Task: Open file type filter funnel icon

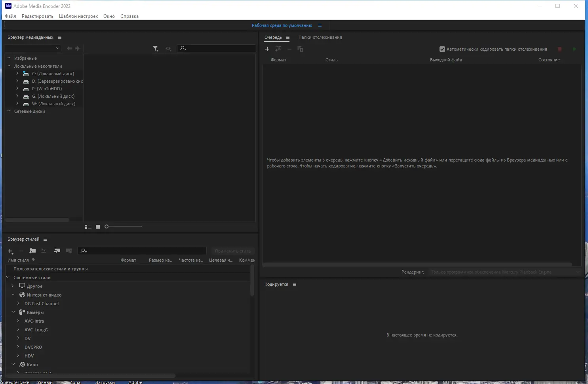Action: pyautogui.click(x=156, y=49)
